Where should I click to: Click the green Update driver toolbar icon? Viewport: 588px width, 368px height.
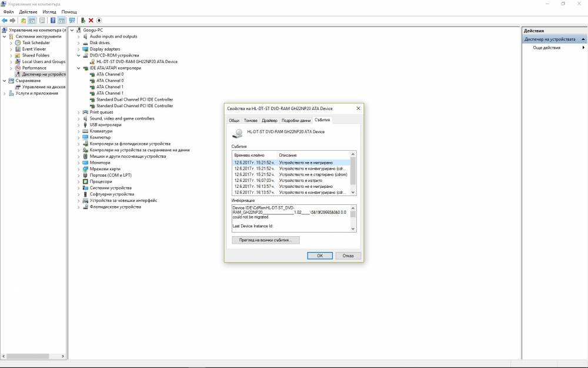click(x=83, y=20)
